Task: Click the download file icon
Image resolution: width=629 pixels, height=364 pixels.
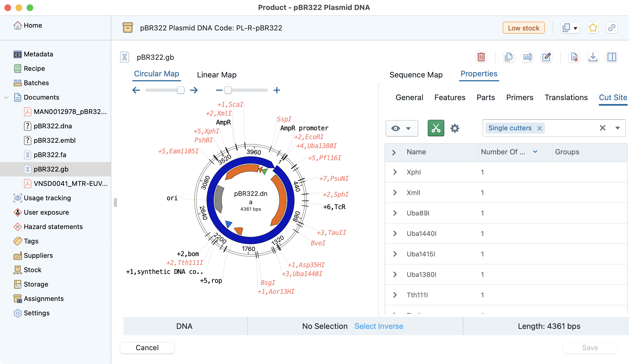Action: pyautogui.click(x=593, y=57)
